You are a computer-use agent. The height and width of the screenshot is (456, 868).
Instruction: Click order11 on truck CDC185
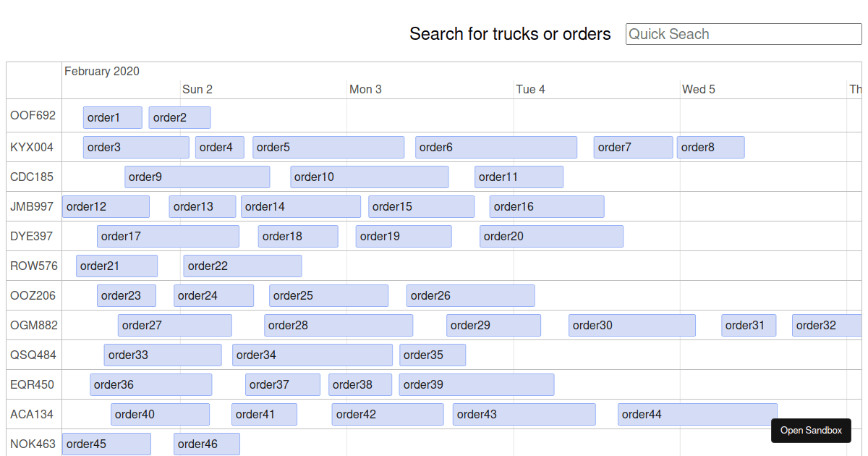pyautogui.click(x=519, y=177)
